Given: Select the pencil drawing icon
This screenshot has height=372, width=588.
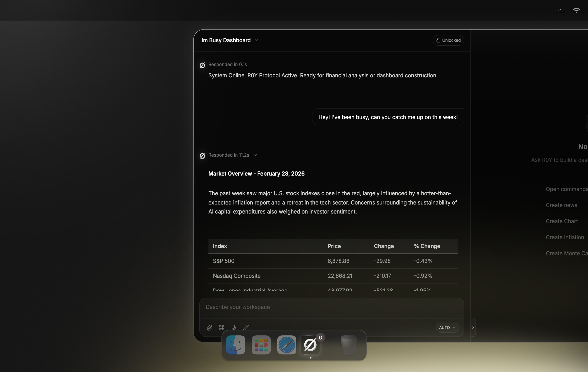Looking at the screenshot, I should click(246, 327).
